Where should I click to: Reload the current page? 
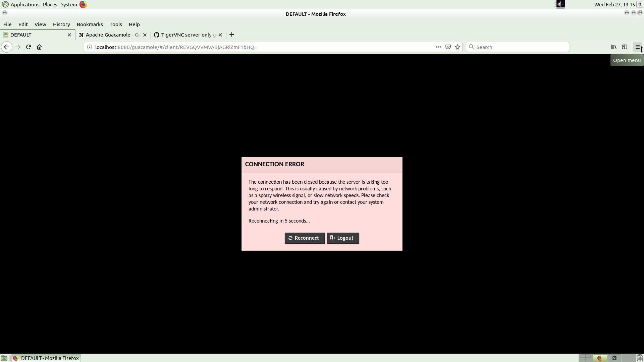pos(29,47)
